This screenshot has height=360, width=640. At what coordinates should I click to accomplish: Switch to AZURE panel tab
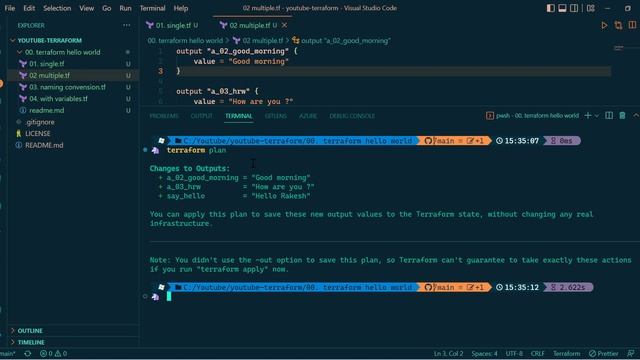tap(308, 116)
